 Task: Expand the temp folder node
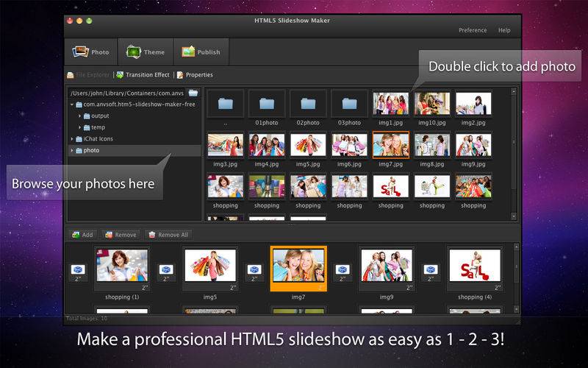pyautogui.click(x=79, y=127)
